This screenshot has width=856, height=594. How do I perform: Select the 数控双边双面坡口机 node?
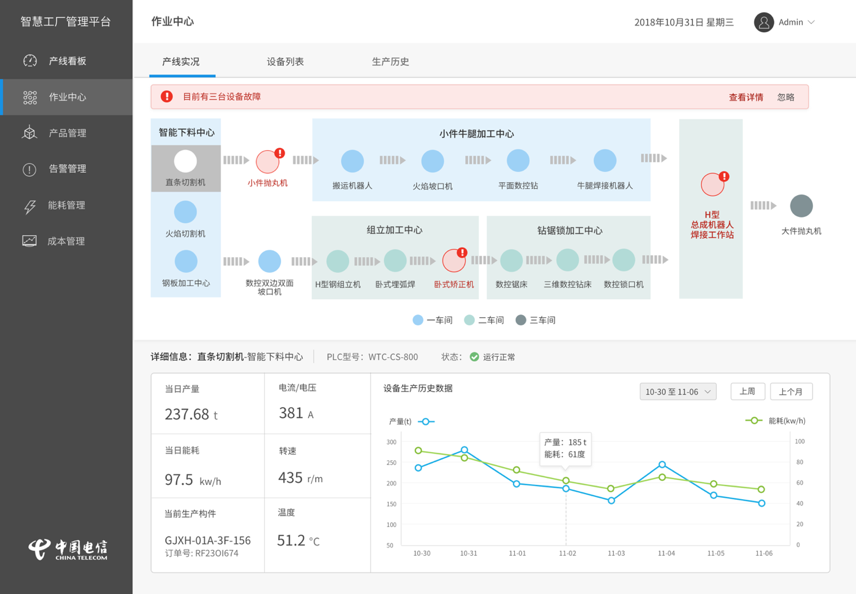point(269,261)
